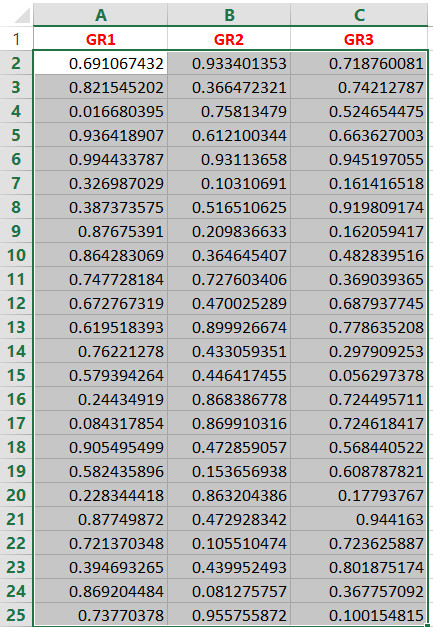Select cell containing 0.663627003

coord(359,135)
